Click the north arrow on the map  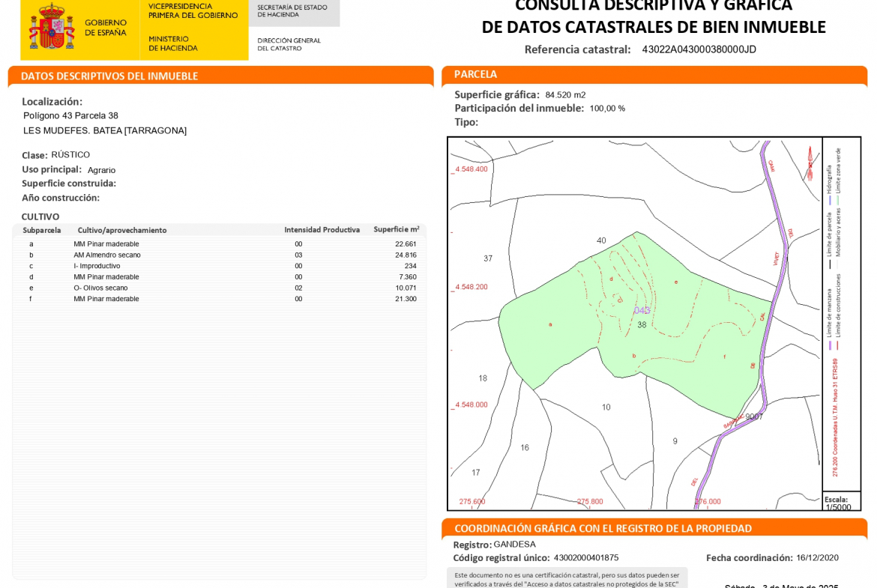(x=810, y=164)
